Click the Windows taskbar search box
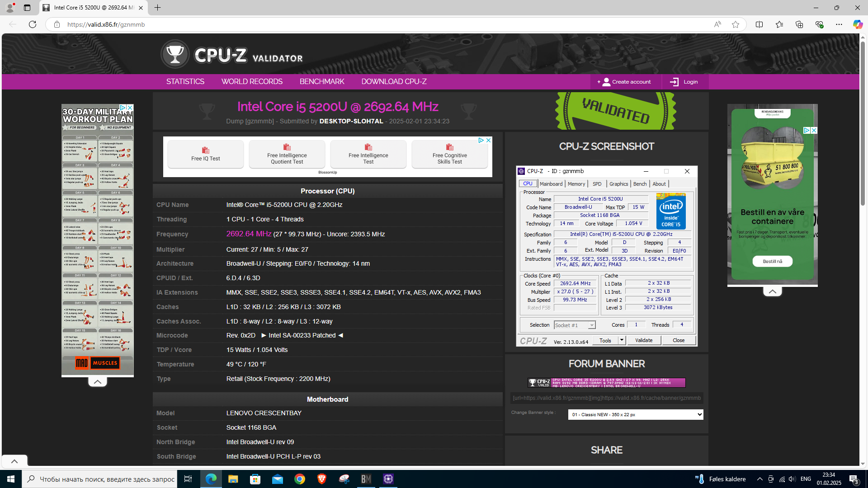The image size is (868, 488). tap(99, 479)
